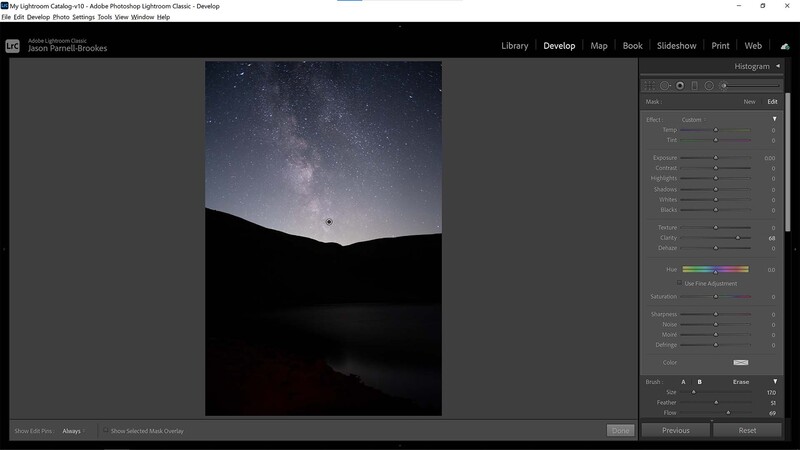The image size is (800, 450).
Task: Switch to brush A
Action: pos(683,382)
